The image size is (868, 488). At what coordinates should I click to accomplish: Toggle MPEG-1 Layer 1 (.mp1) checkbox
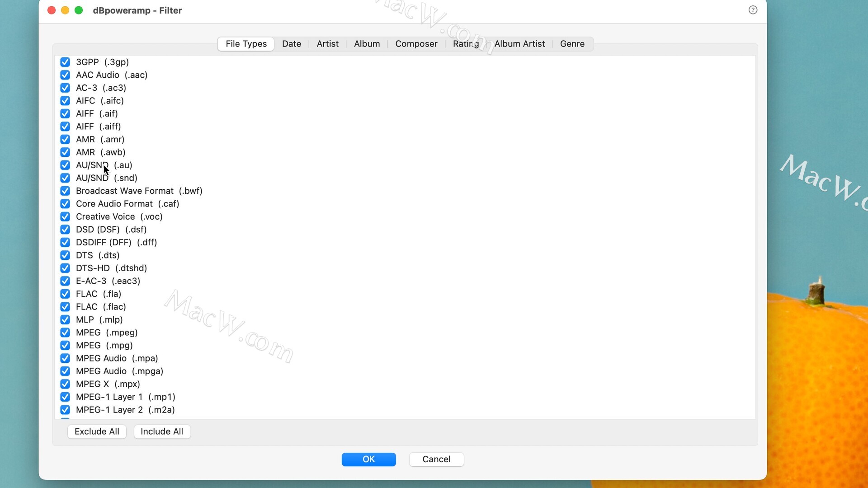point(65,397)
